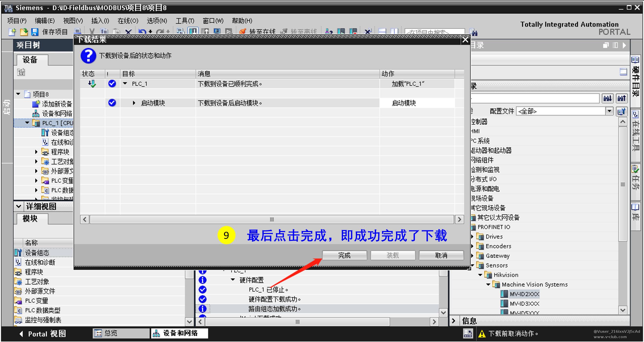Click the 设备组态 icon in the project tree

[45, 133]
